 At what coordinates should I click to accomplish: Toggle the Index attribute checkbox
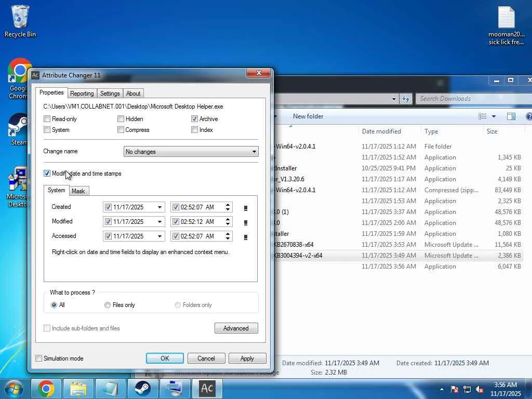coord(194,129)
